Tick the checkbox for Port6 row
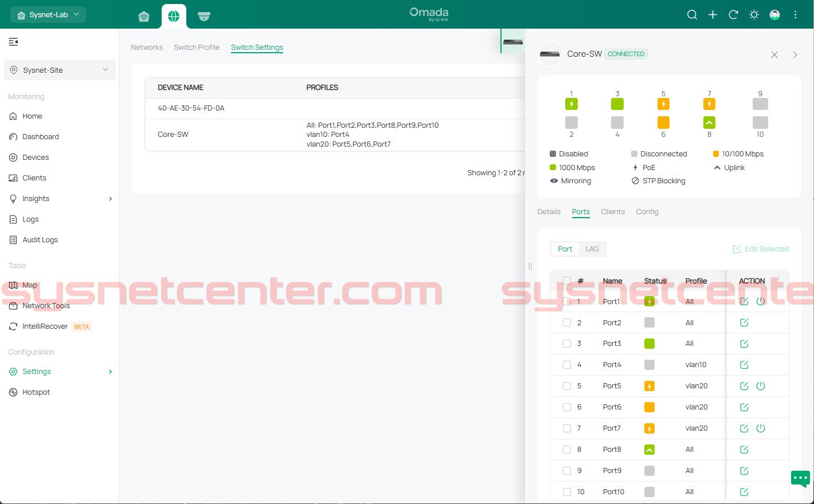 pos(567,407)
